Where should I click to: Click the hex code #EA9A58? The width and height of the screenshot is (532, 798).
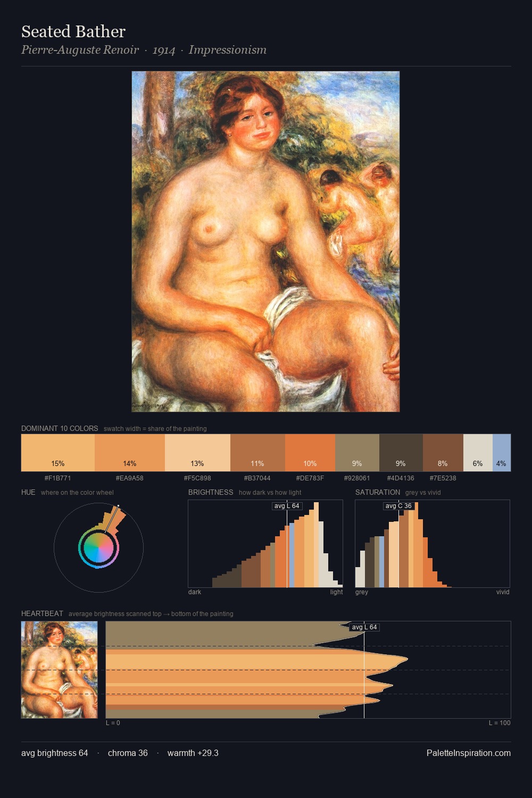click(130, 478)
